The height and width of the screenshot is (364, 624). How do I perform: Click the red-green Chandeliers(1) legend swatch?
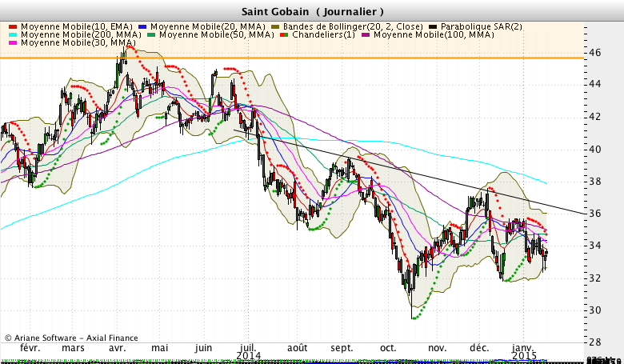coord(284,34)
